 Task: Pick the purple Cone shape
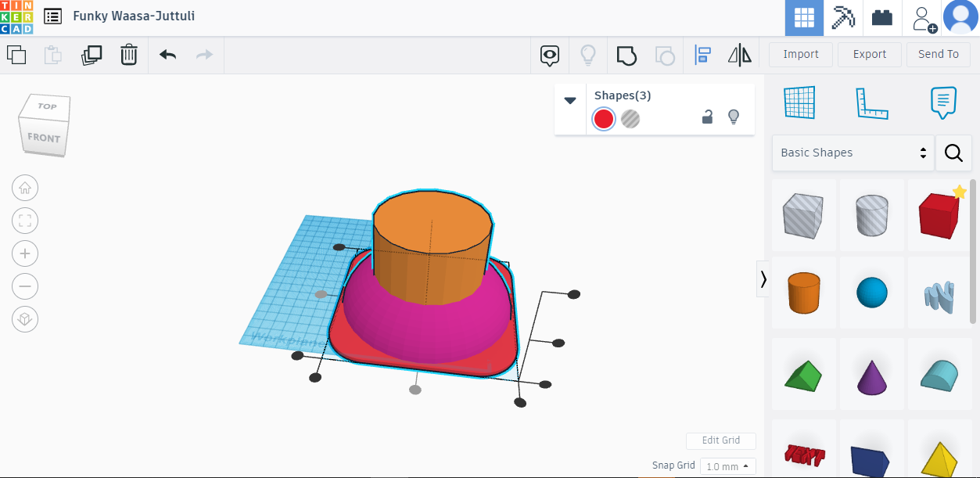(x=872, y=374)
